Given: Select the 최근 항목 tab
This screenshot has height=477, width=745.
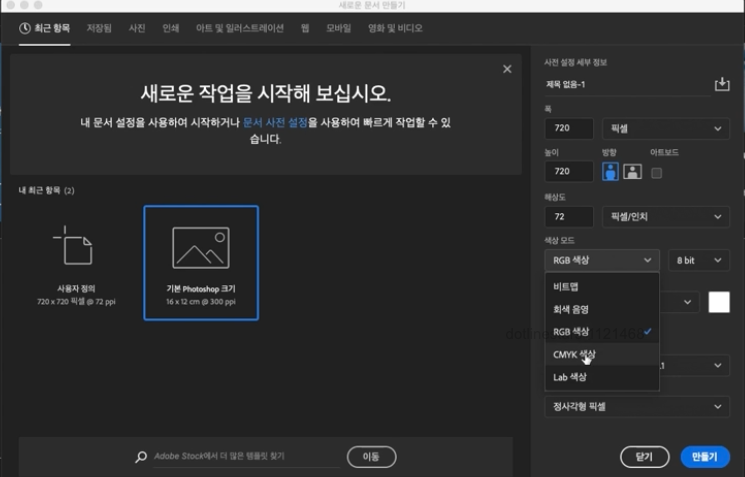Looking at the screenshot, I should pos(45,29).
